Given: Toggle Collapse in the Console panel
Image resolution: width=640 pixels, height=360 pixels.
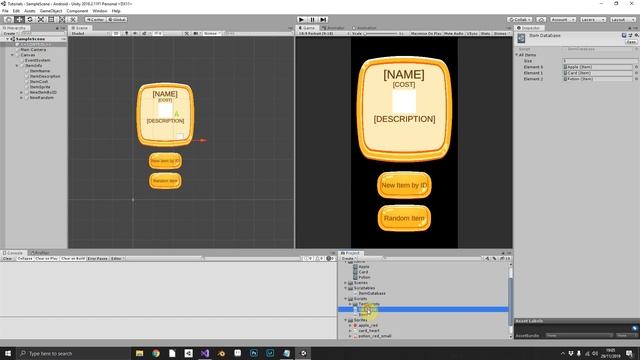Looking at the screenshot, I should coord(24,258).
